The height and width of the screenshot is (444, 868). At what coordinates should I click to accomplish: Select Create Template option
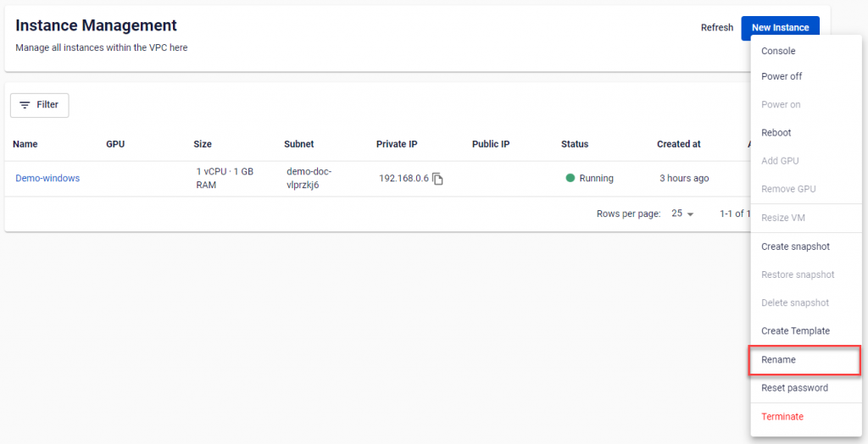coord(795,331)
